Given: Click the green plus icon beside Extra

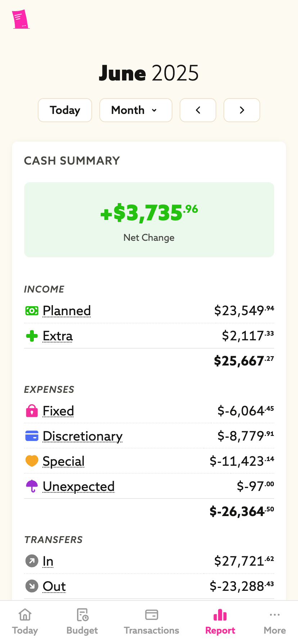Looking at the screenshot, I should (32, 336).
